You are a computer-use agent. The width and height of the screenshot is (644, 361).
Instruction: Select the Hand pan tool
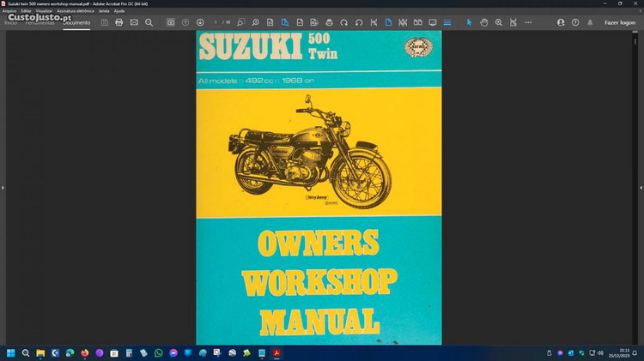coord(484,22)
